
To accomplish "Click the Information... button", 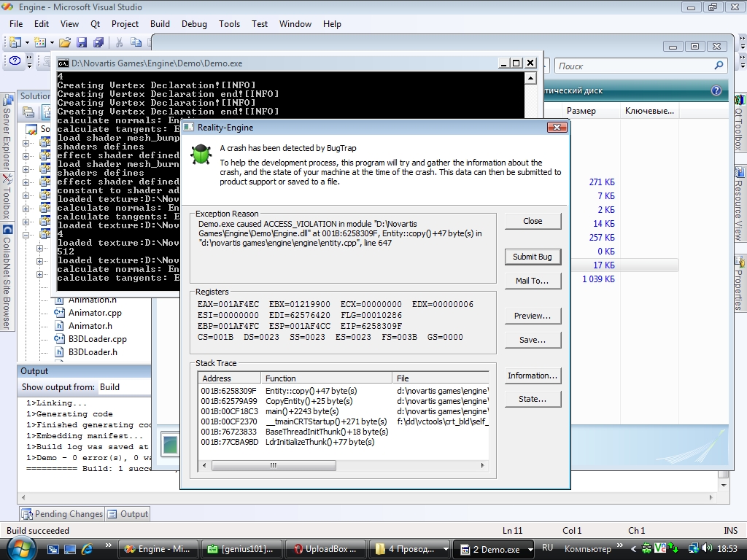I will (x=533, y=376).
